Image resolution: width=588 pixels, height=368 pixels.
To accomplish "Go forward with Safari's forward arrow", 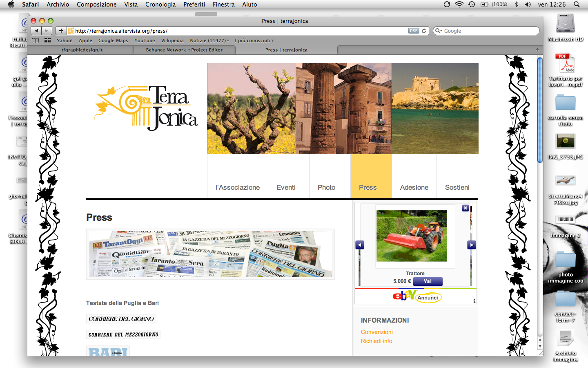I will pyautogui.click(x=47, y=31).
